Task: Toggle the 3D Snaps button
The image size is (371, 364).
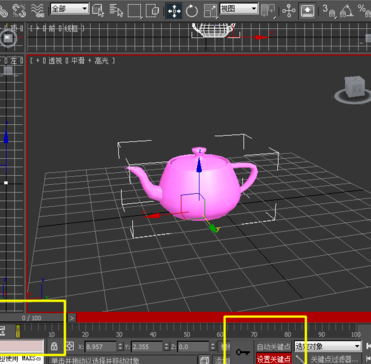Action: click(x=328, y=11)
